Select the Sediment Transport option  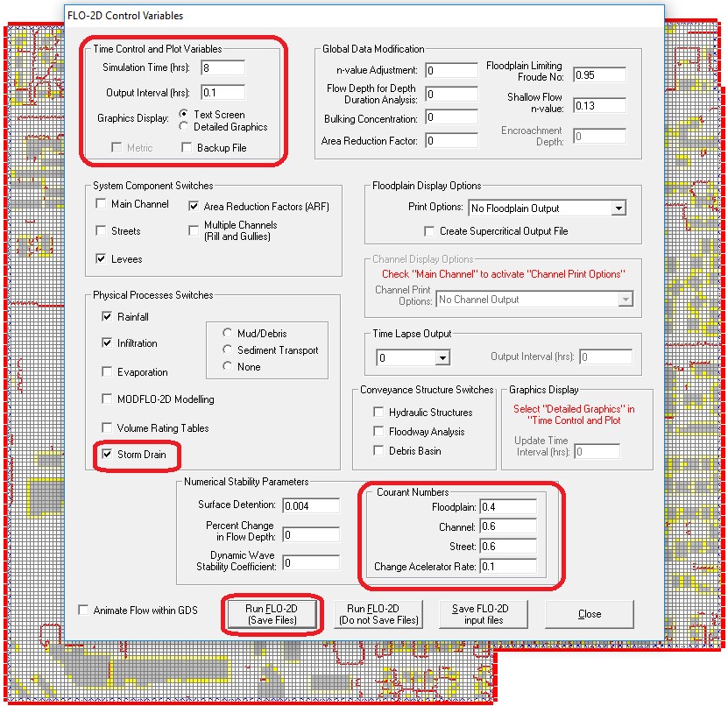229,349
